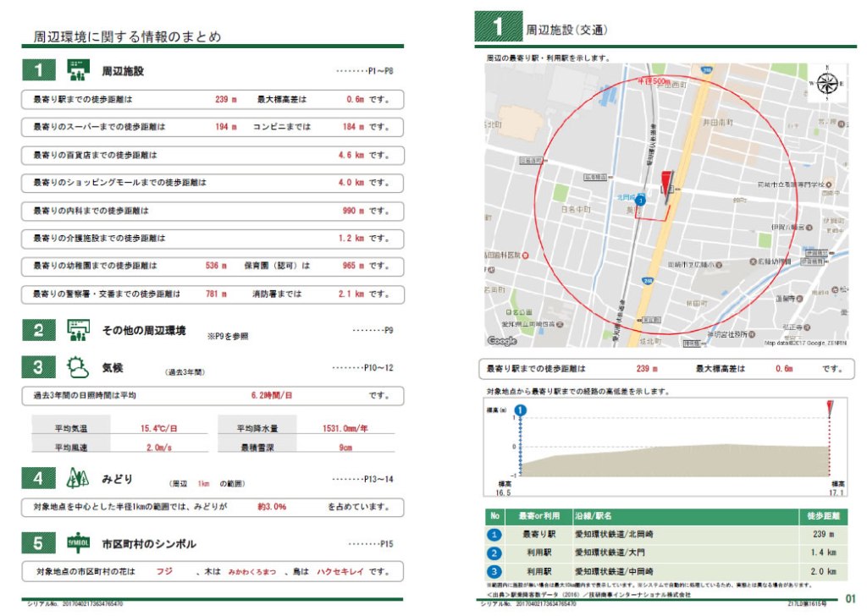The width and height of the screenshot is (867, 616).
Task: Click green number box 4 next to みどり
Action: 39,478
